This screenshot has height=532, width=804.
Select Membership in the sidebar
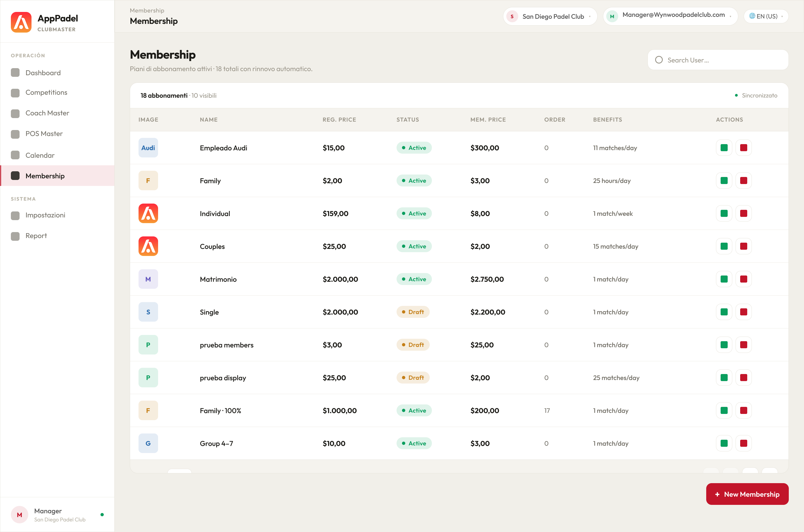pos(57,176)
